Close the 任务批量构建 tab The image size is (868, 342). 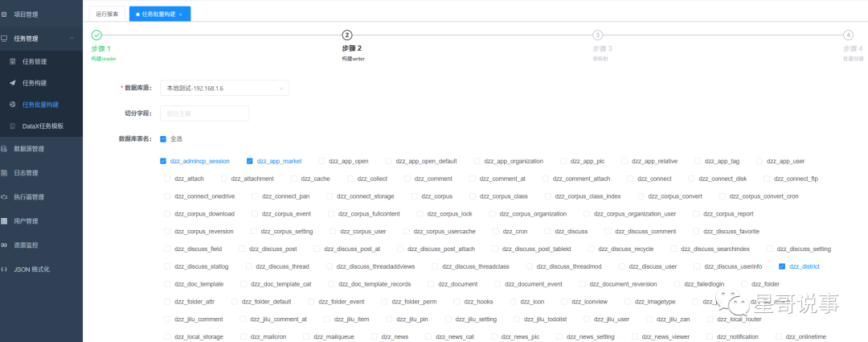(x=180, y=14)
